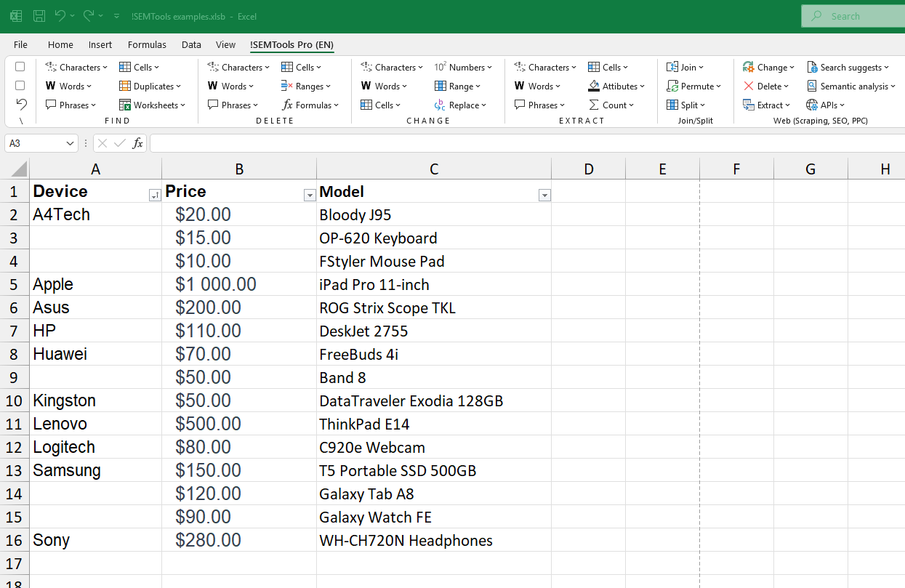Select the Worksheets tool under FIND
Screen dimensions: 905x588
coord(153,105)
